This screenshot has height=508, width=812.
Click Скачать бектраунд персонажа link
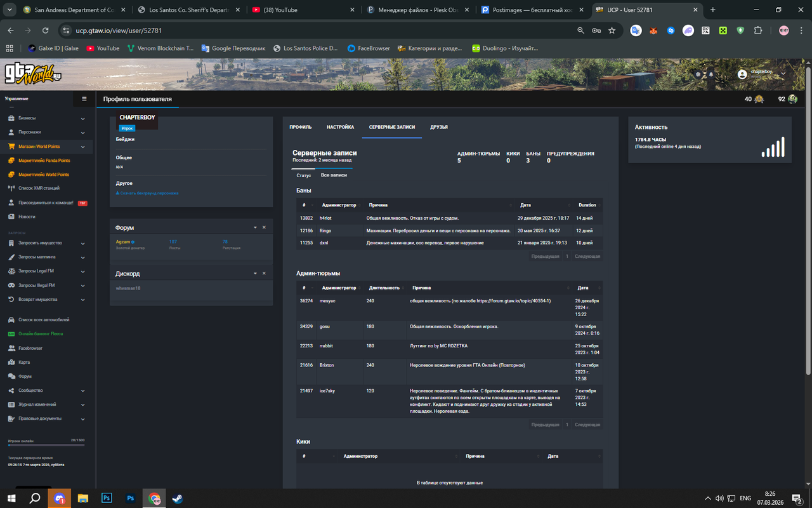click(147, 193)
